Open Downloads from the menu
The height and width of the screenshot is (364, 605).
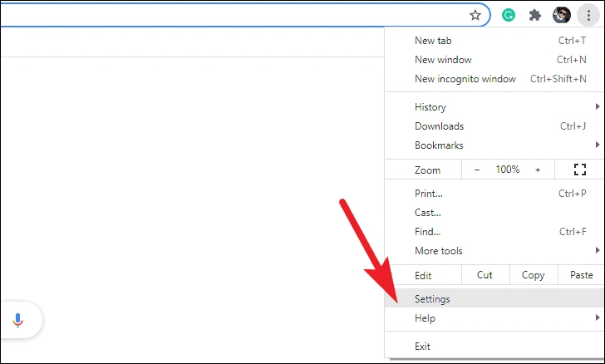pyautogui.click(x=494, y=126)
